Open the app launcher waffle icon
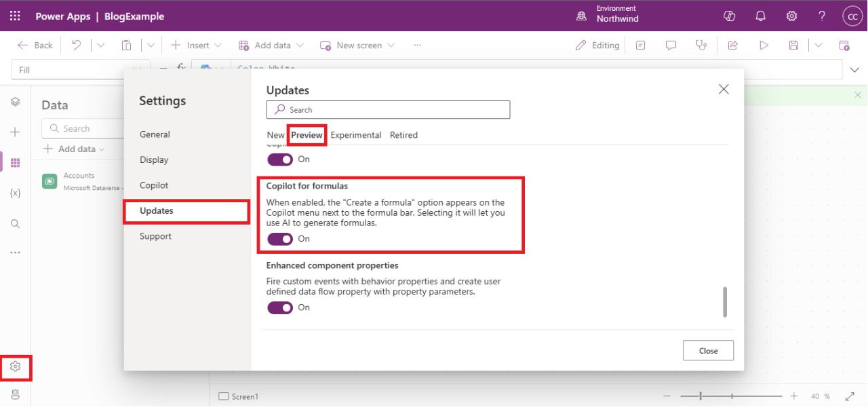The height and width of the screenshot is (414, 868). 15,16
